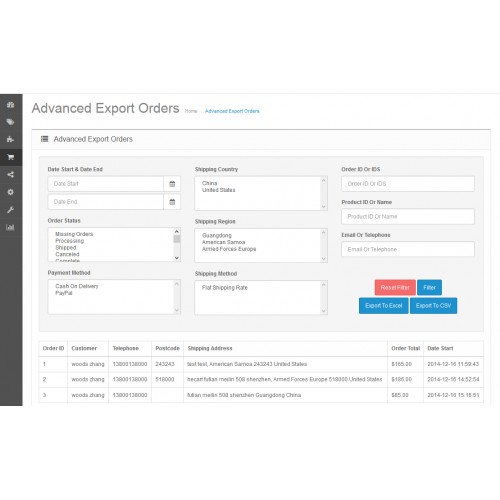Select PayPal in Payment Method list
Screen dimensions: 500x500
(x=64, y=293)
